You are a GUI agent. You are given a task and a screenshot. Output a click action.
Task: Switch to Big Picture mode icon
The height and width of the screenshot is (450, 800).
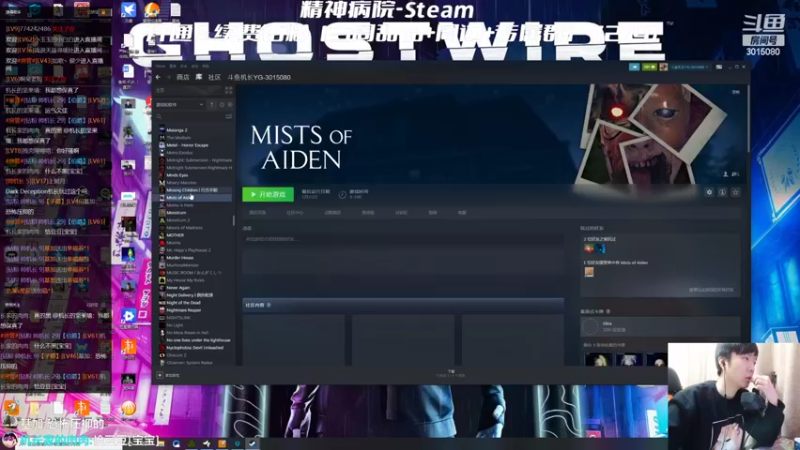click(x=719, y=67)
